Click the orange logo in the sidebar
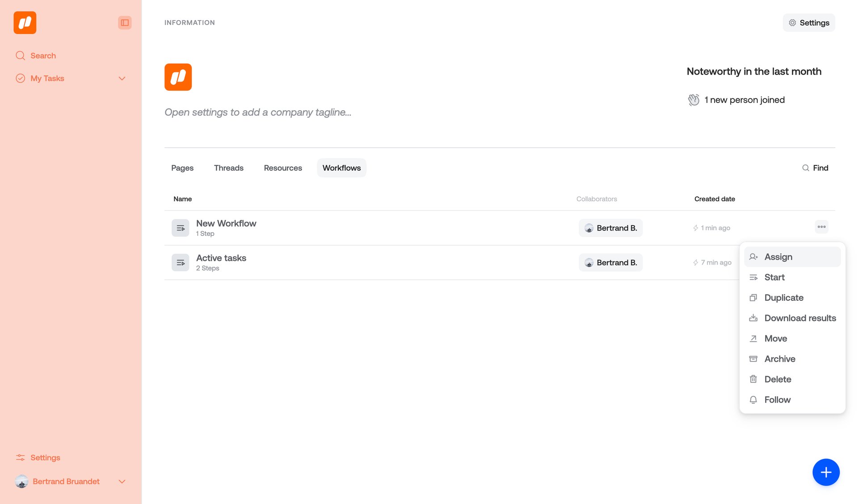 point(25,23)
